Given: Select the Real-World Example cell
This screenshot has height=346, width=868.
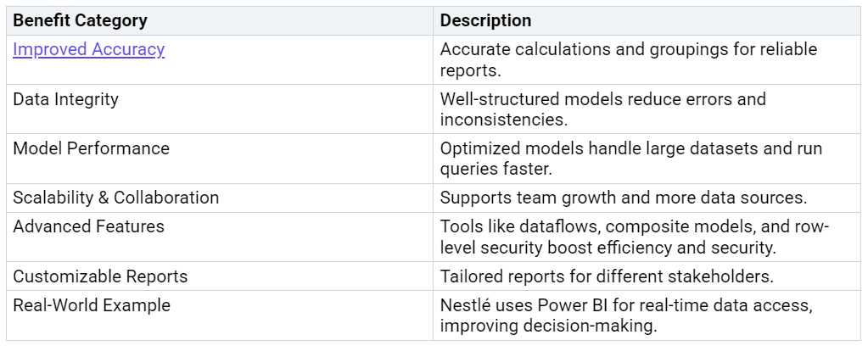Looking at the screenshot, I should point(220,315).
